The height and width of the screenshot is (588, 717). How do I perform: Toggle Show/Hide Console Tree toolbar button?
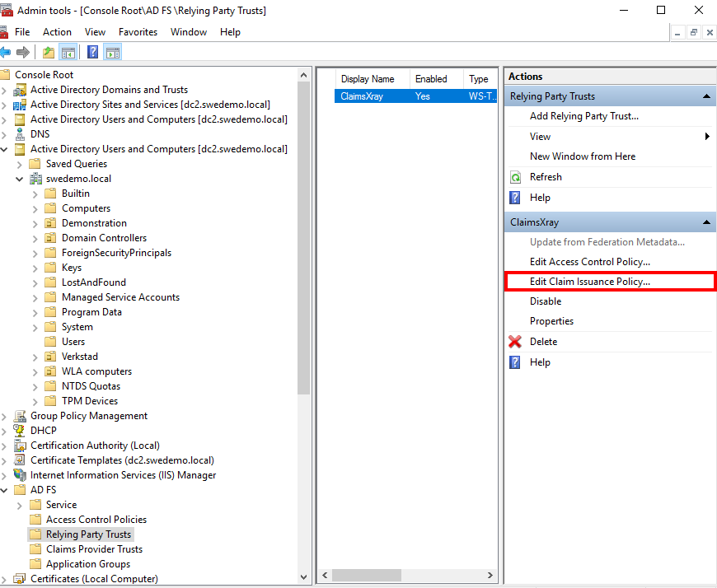(68, 53)
